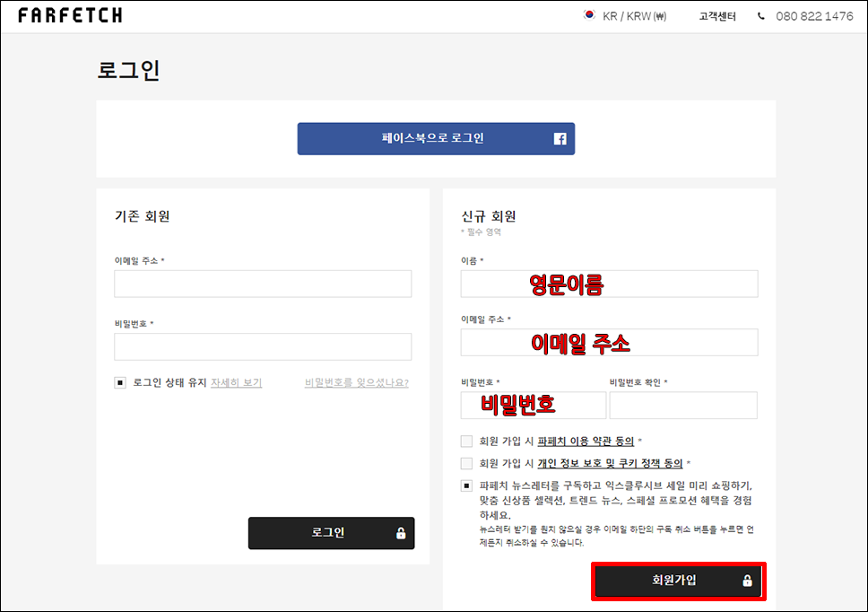
Task: Click the FARFETCH logo
Action: 70,15
